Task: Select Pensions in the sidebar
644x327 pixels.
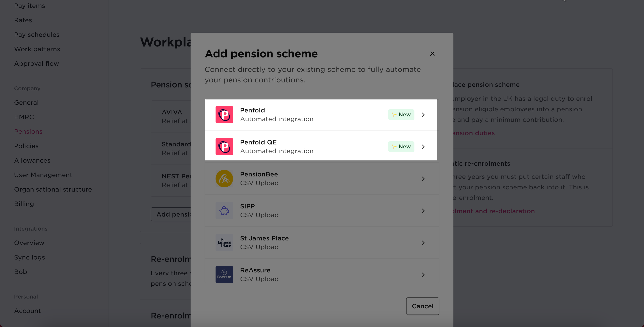Action: pos(28,131)
